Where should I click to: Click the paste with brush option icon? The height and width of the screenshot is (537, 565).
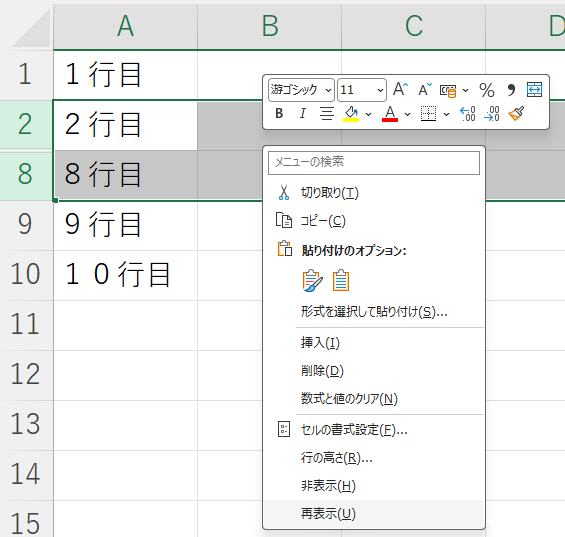313,280
